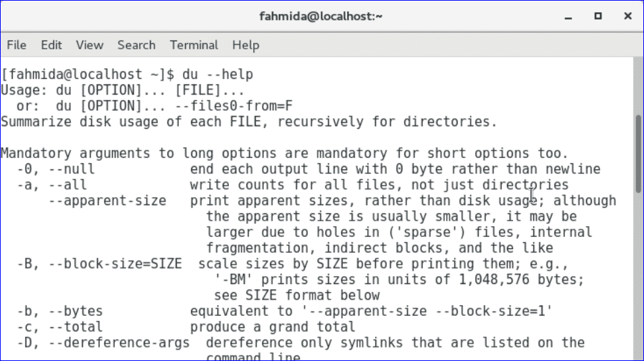Viewport: 644px width, 361px height.
Task: Click the vertical scrollbar thumb
Action: (x=639, y=155)
